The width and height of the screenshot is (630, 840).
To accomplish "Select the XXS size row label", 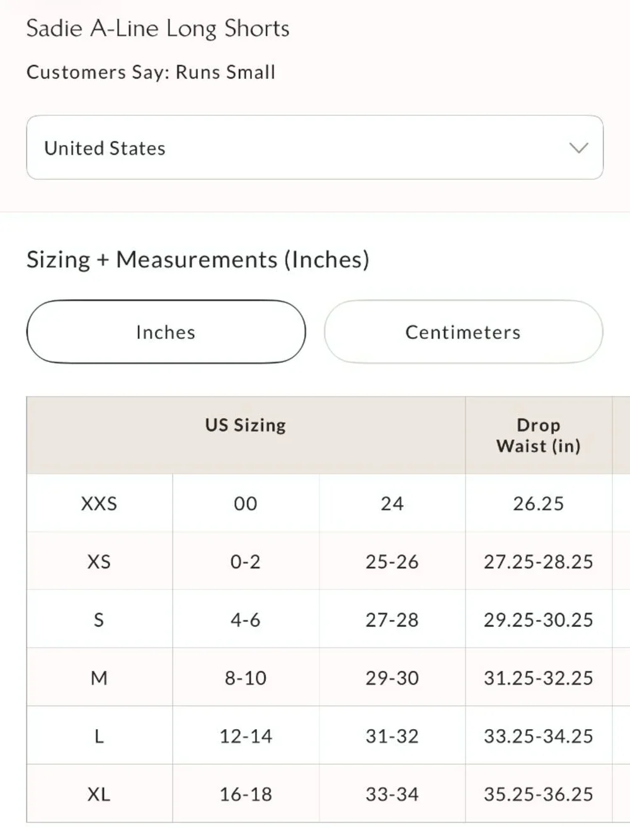I will [100, 503].
